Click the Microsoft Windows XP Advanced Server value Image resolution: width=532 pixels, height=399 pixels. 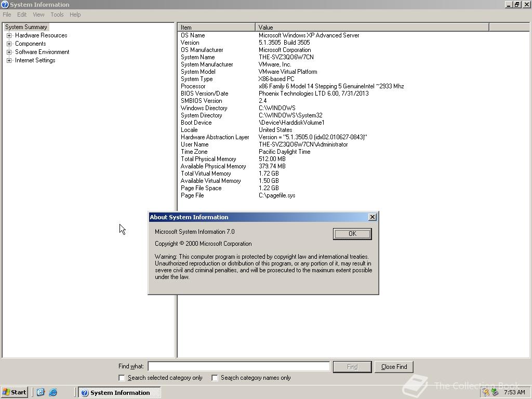click(309, 35)
